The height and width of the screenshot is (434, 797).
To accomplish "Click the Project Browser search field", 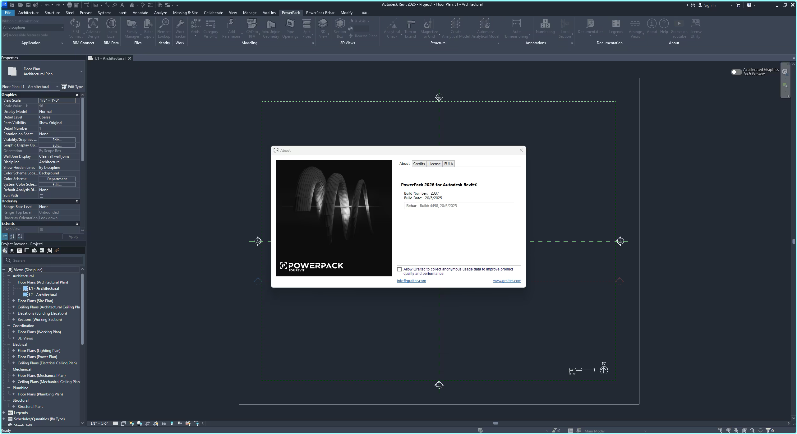I will (43, 260).
